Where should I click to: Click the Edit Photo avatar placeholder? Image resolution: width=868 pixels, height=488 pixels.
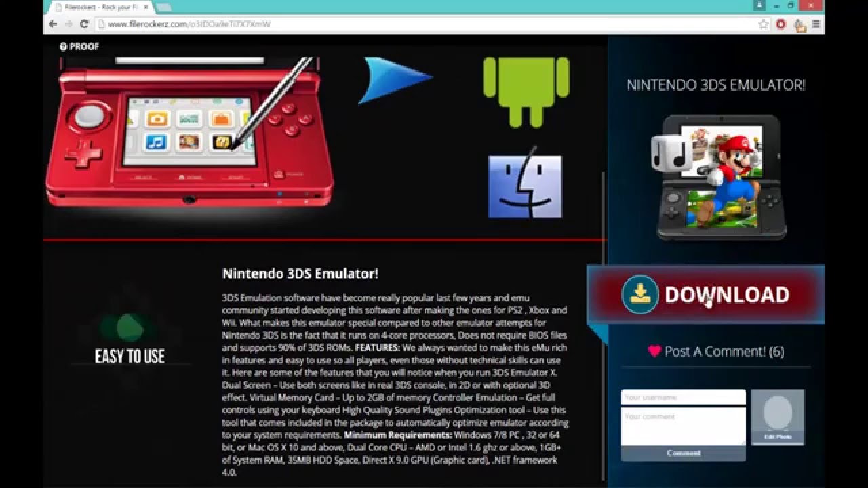(778, 417)
